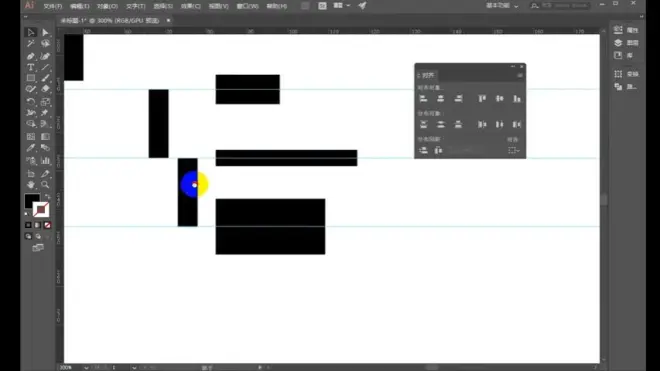The width and height of the screenshot is (660, 371).
Task: Select the Lasso tool
Action: 45,44
